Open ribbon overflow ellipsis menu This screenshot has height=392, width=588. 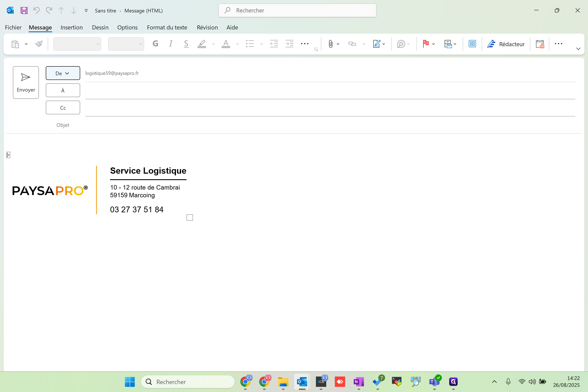point(558,44)
